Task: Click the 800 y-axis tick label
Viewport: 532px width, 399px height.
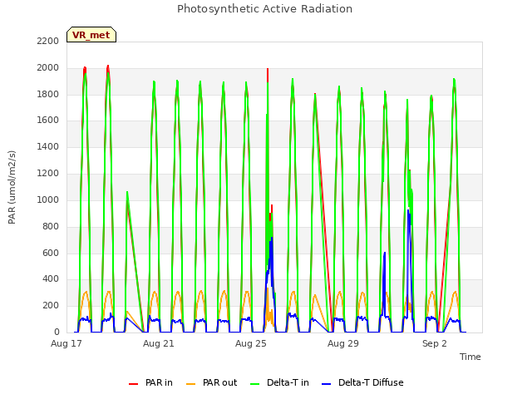Action: point(51,226)
